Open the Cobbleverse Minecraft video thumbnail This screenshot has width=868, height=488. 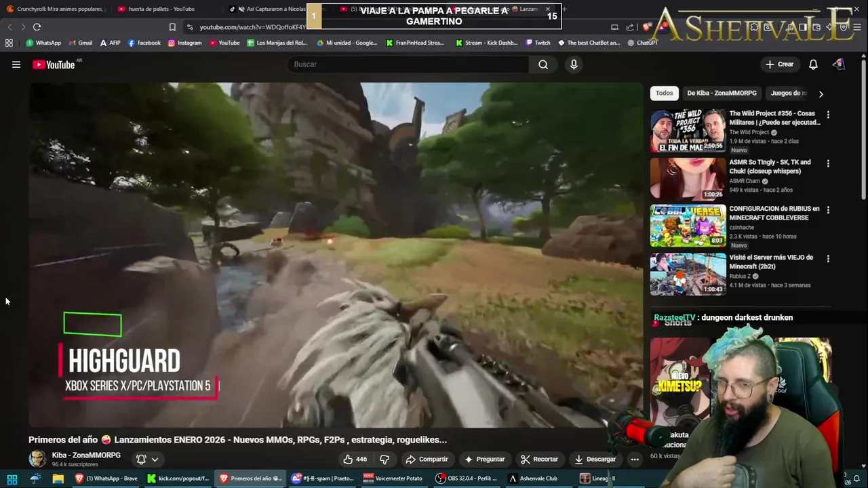click(x=688, y=226)
